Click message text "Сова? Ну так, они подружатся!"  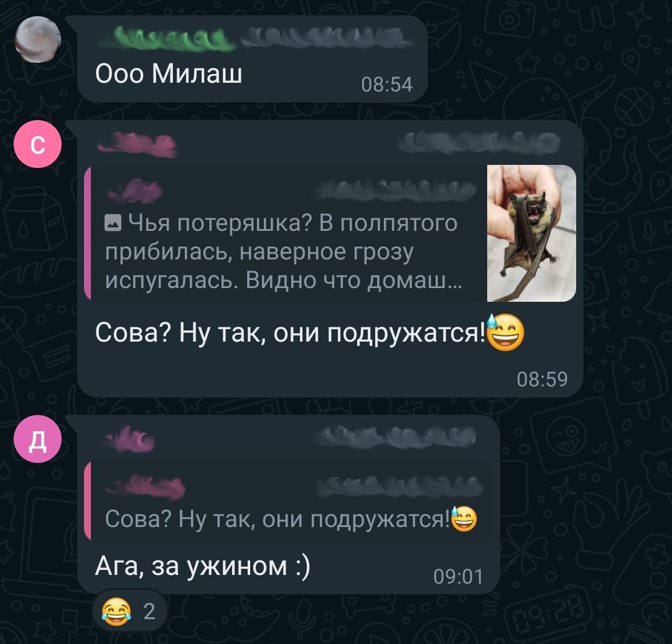coord(291,332)
